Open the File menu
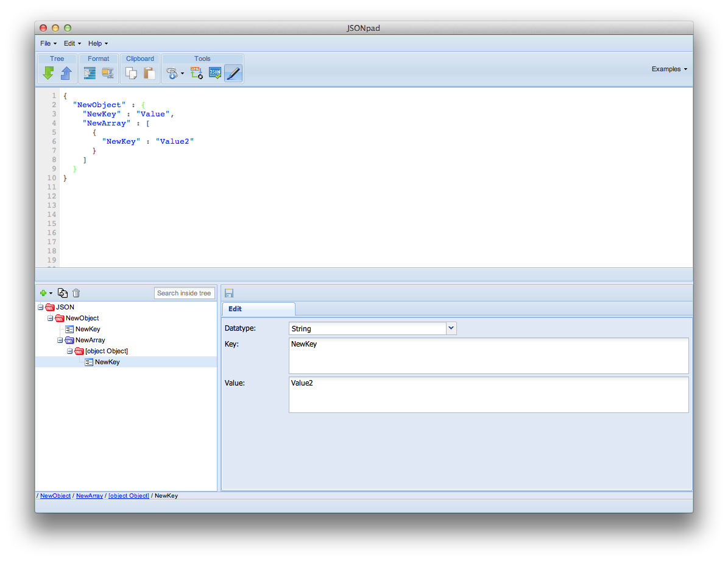728x561 pixels. [48, 43]
